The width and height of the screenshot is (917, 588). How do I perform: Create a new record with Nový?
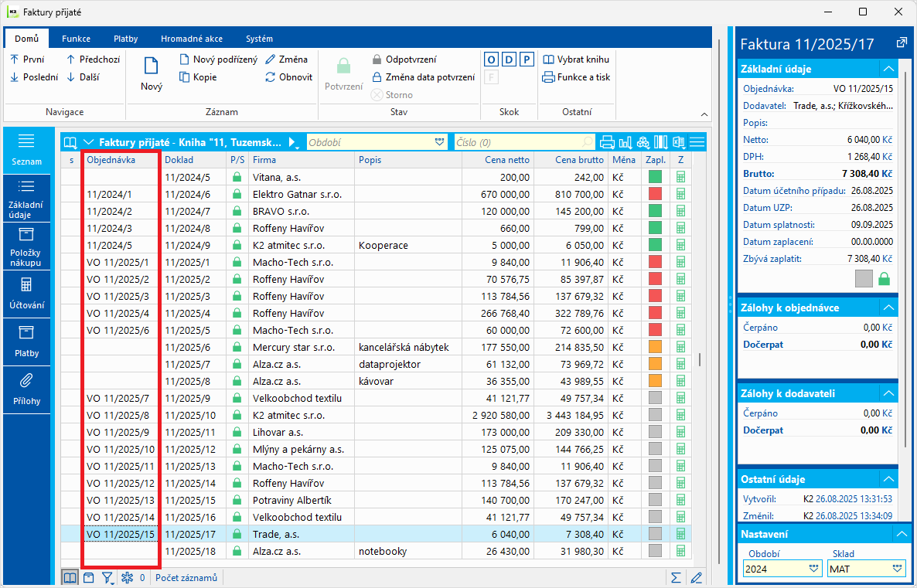click(x=152, y=73)
